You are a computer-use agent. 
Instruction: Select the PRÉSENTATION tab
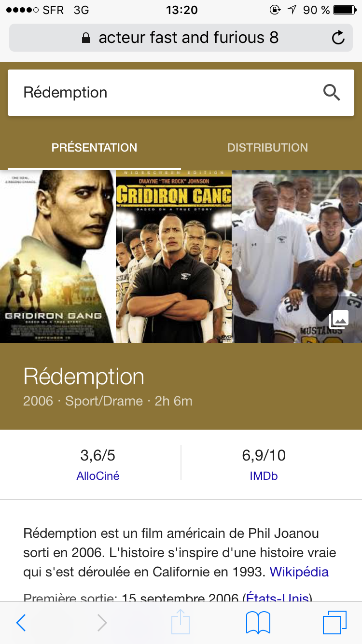point(94,147)
